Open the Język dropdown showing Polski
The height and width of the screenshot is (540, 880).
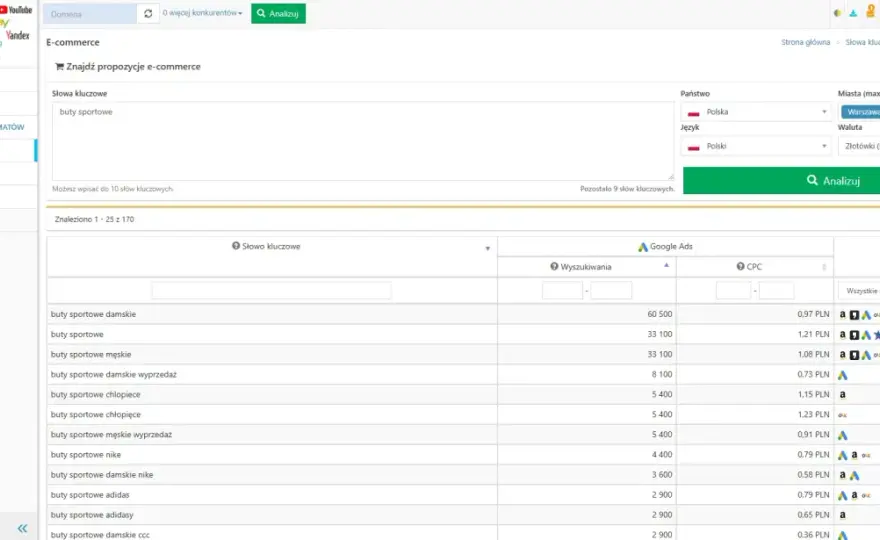755,146
